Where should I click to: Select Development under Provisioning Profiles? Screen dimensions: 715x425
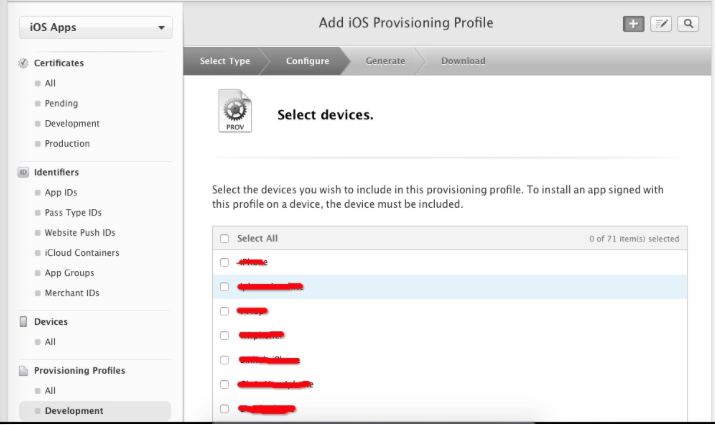(74, 411)
